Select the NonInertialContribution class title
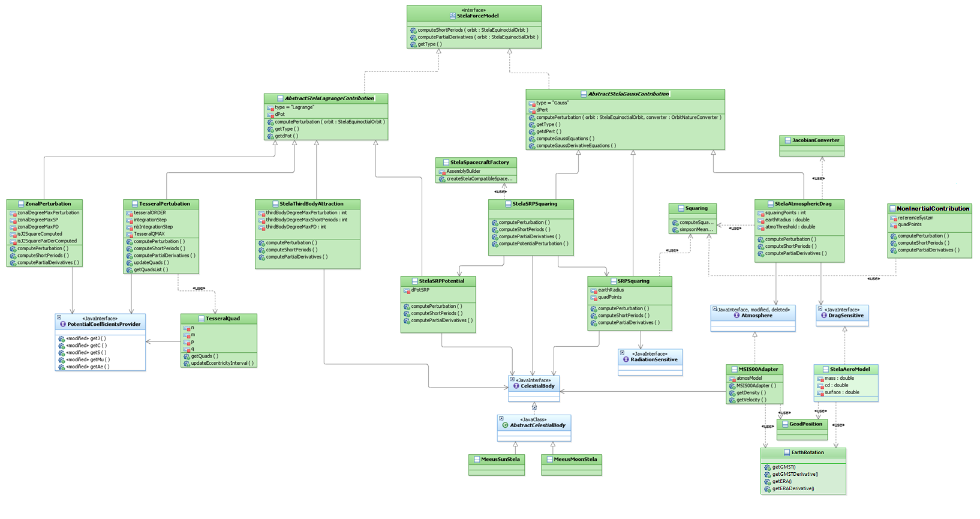The image size is (980, 519). 933,209
